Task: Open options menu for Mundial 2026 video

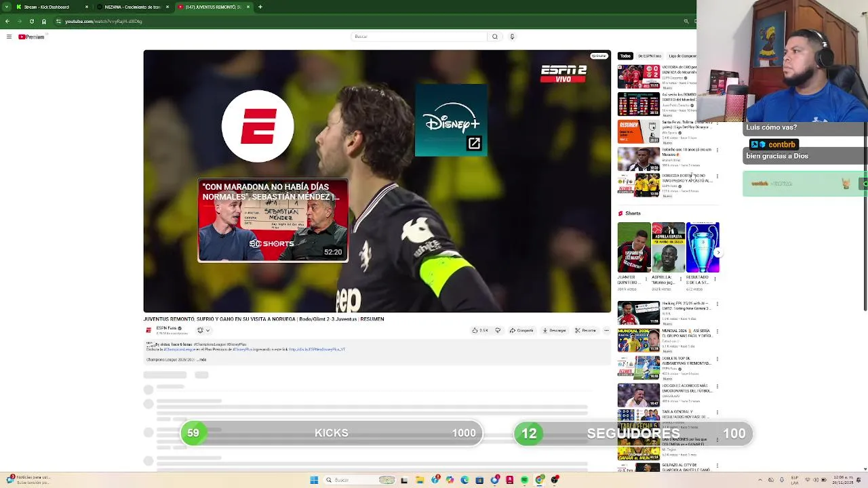Action: pos(717,331)
